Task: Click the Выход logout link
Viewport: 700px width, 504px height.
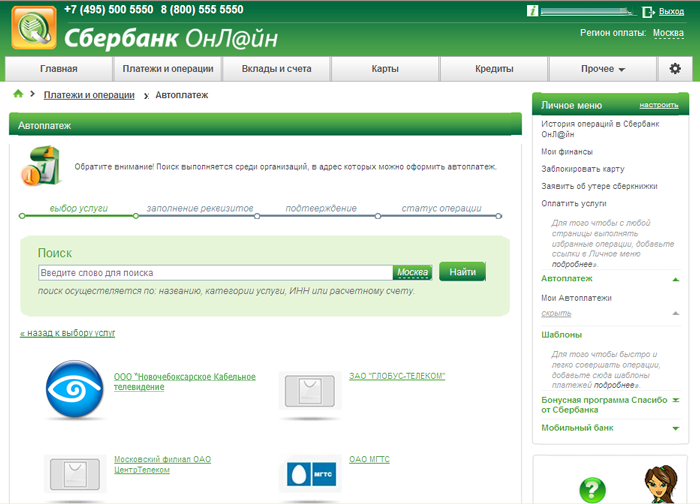Action: pos(671,12)
